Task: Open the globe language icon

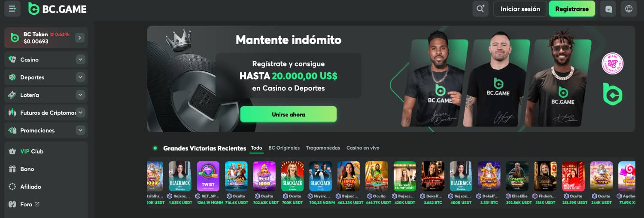Action: coord(629,9)
